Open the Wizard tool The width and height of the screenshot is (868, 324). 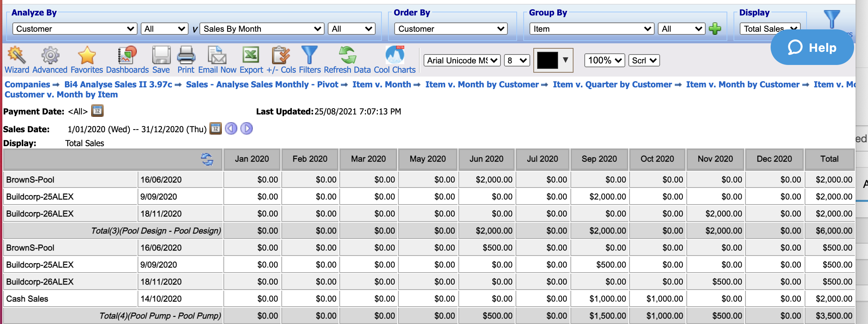(x=17, y=60)
